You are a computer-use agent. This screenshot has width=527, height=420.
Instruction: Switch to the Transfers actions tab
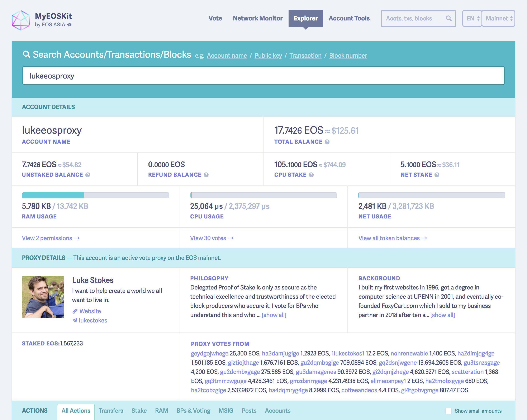[x=111, y=411]
